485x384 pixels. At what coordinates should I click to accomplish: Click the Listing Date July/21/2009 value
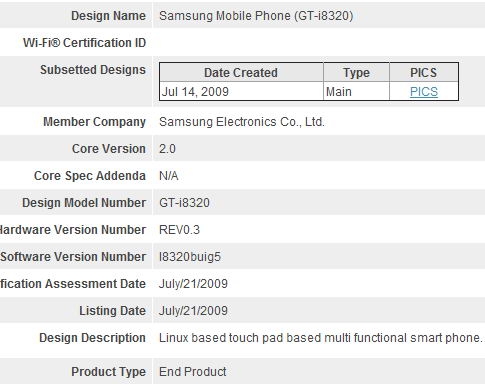pos(193,311)
